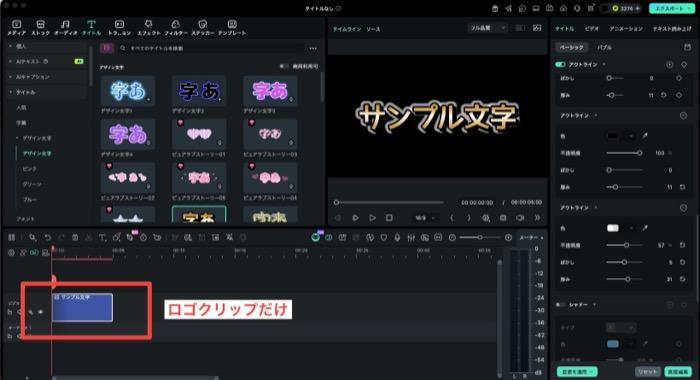This screenshot has width=700, height=380.
Task: Play the preview with the play button
Action: click(372, 218)
